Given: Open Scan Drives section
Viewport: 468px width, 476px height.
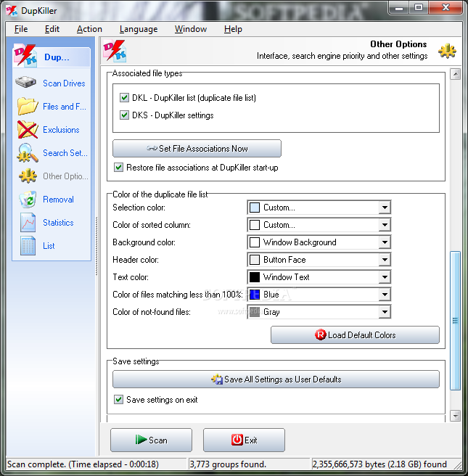Looking at the screenshot, I should [x=64, y=83].
